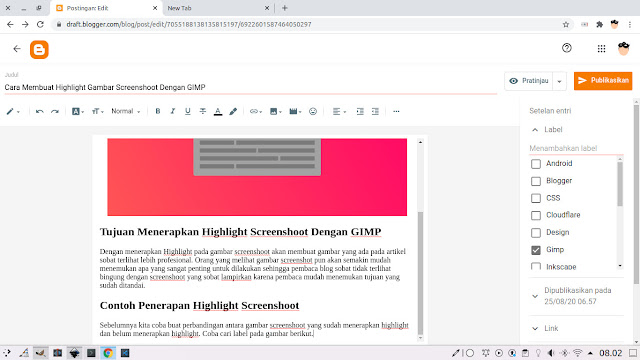Insert an image with the image icon
The width and height of the screenshot is (640, 360).
pyautogui.click(x=276, y=111)
